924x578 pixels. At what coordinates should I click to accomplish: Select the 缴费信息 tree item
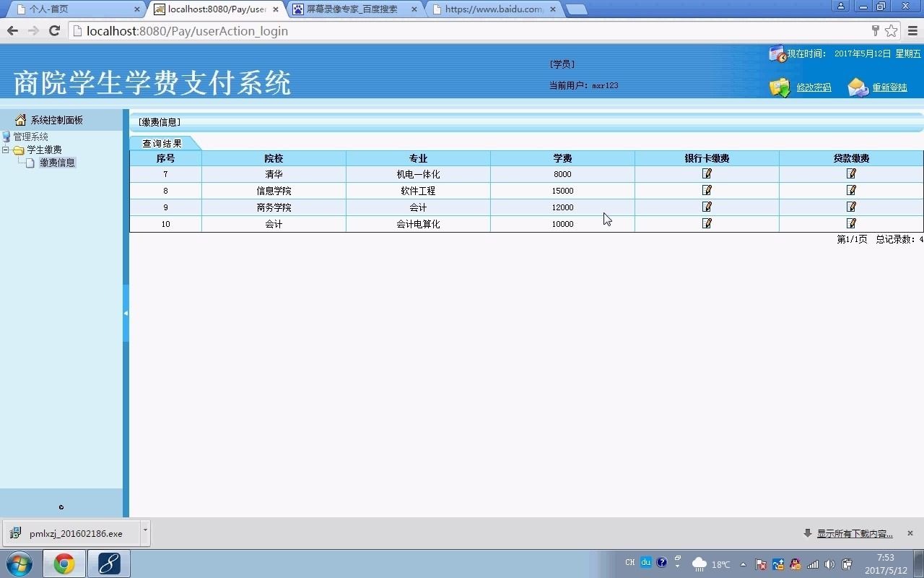point(57,163)
